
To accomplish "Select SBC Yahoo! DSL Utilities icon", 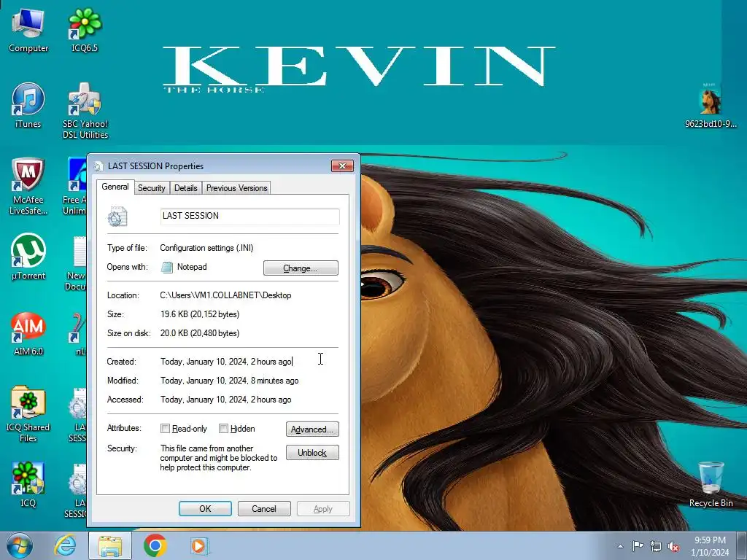I will pyautogui.click(x=85, y=112).
